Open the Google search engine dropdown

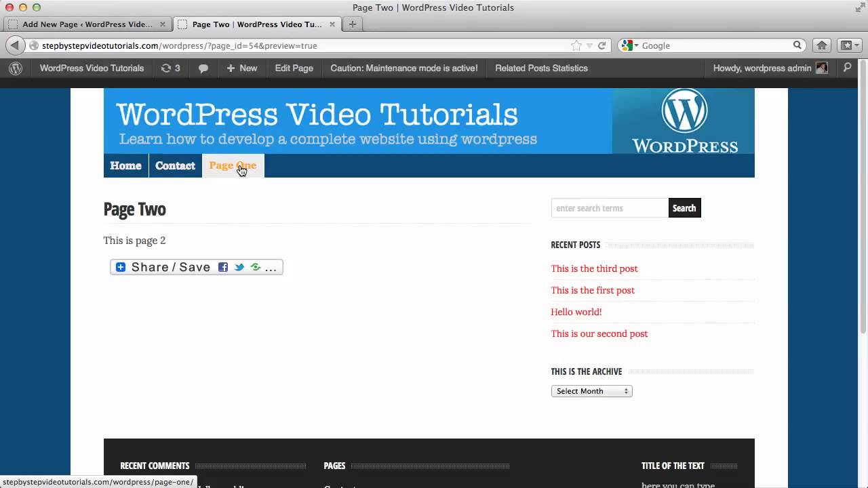(630, 45)
